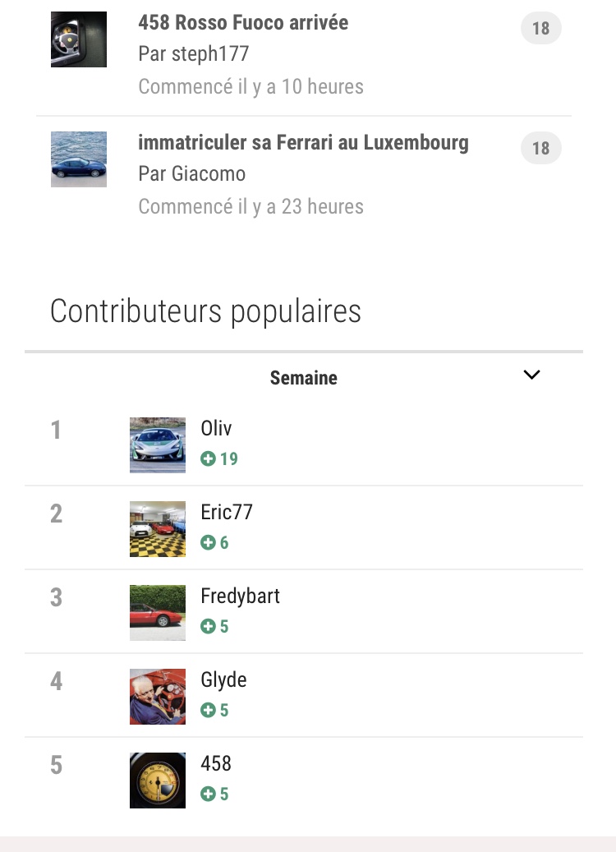616x852 pixels.
Task: Open the 458 Rosso Fuoco arrivée topic
Action: coord(243,23)
